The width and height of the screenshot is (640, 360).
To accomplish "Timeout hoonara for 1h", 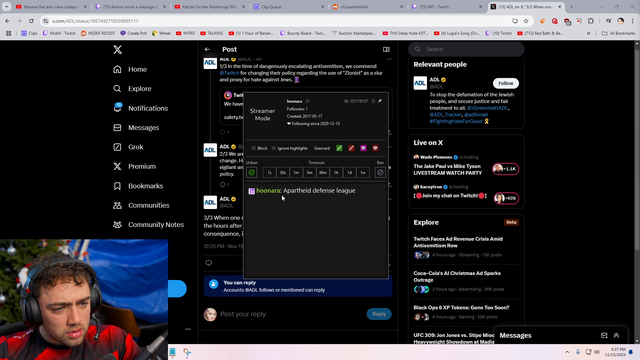I will (336, 173).
